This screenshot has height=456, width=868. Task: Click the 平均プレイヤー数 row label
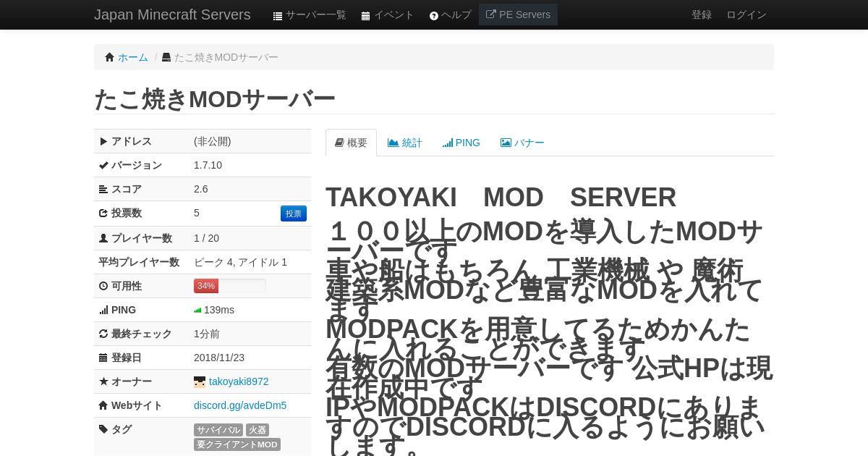139,262
